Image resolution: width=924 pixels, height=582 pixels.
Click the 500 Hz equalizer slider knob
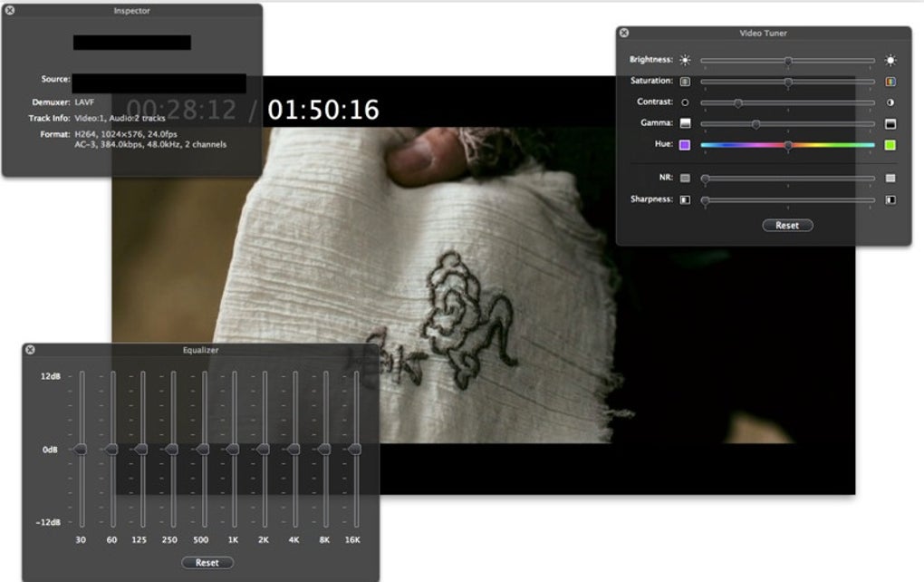[203, 450]
